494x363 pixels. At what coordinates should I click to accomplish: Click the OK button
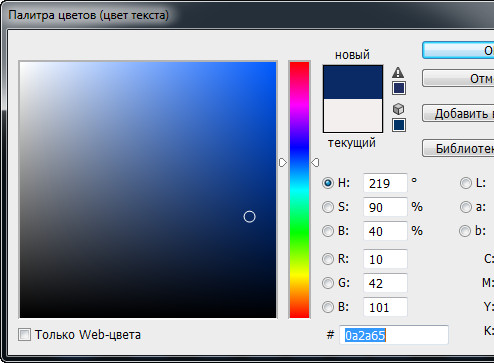pyautogui.click(x=458, y=50)
